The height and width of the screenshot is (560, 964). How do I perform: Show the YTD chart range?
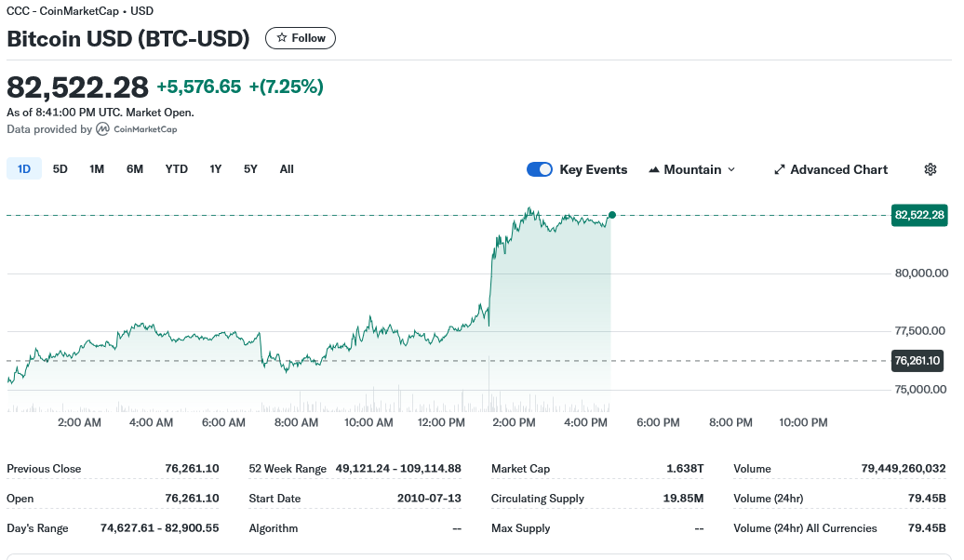(x=177, y=169)
